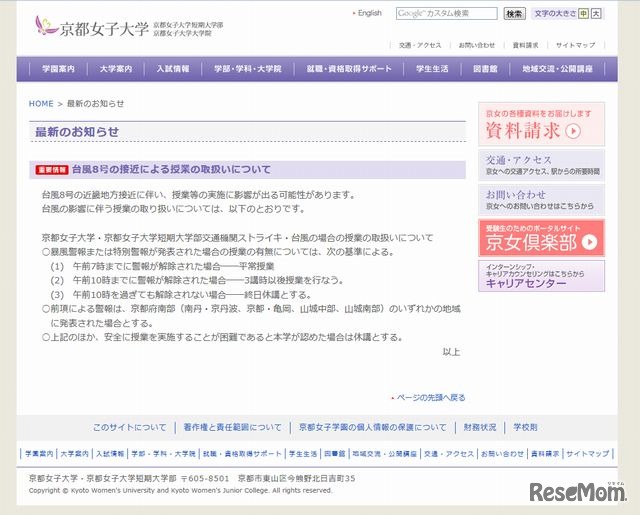Open 地域交流・公開講座 main menu
This screenshot has height=515, width=640.
[x=557, y=69]
